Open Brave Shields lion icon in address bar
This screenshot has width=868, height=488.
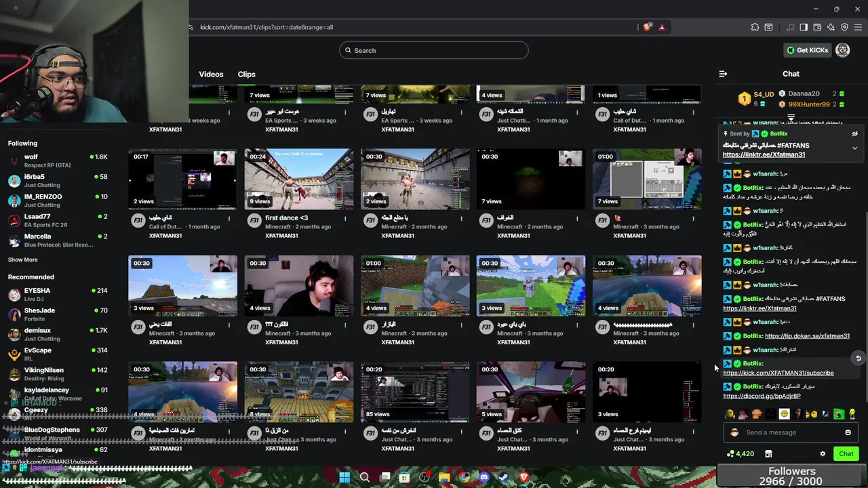tap(648, 27)
